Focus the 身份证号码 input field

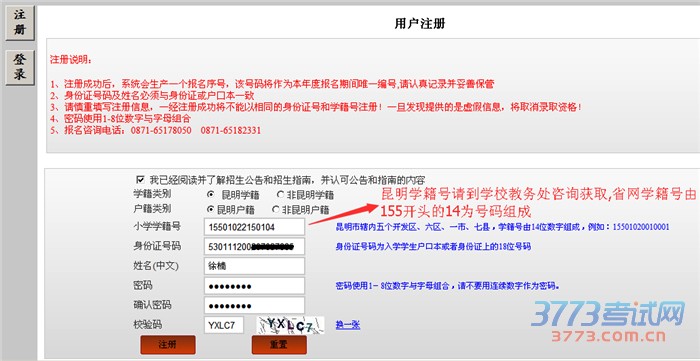coord(254,246)
